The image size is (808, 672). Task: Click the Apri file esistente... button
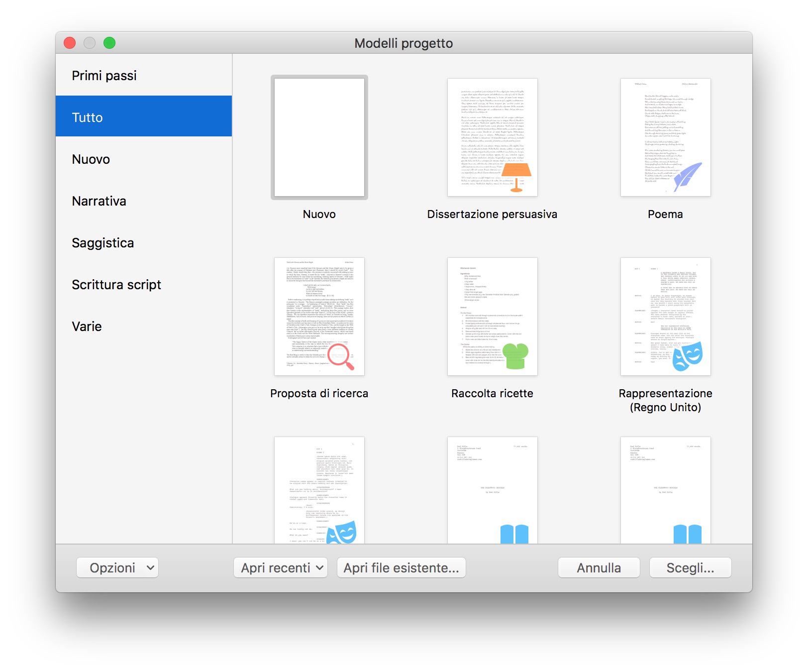pyautogui.click(x=402, y=567)
